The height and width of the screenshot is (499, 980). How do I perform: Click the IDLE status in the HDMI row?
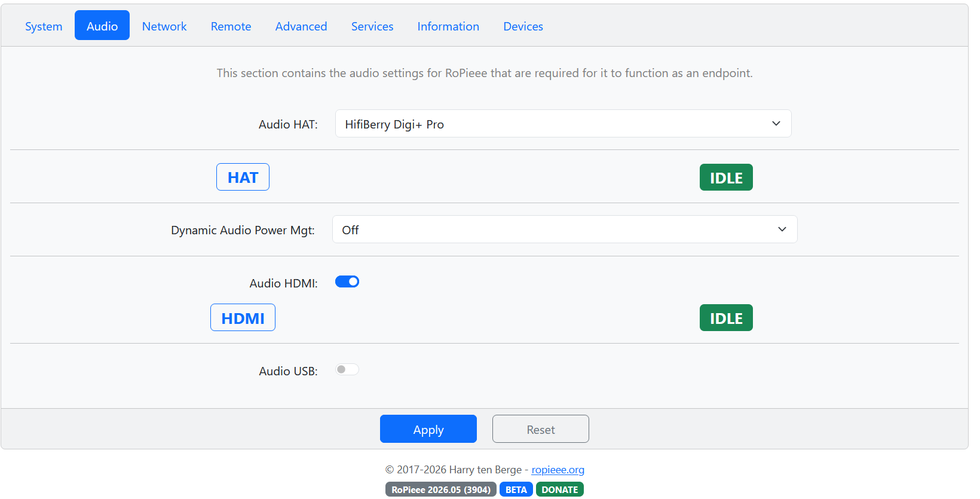pos(726,318)
